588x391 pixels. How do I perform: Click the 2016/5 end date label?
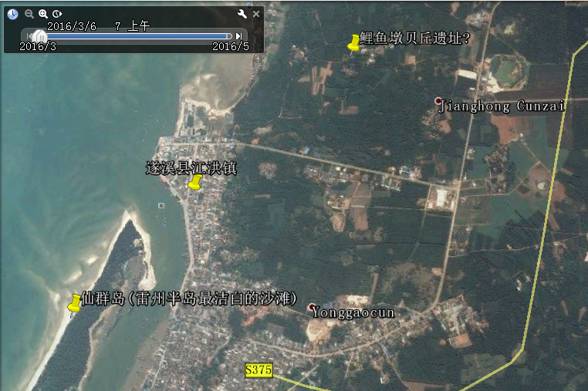(231, 46)
